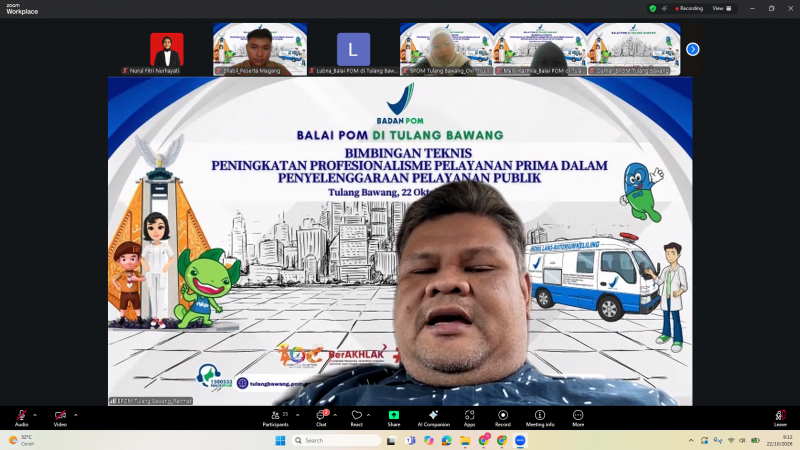Show hidden system tray icons
This screenshot has height=450, width=800.
(691, 440)
